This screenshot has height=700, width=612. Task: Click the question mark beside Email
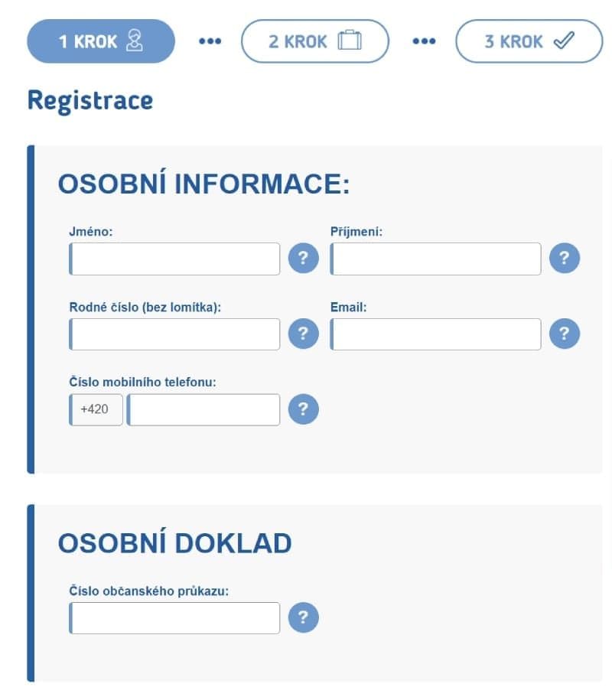[x=565, y=334]
